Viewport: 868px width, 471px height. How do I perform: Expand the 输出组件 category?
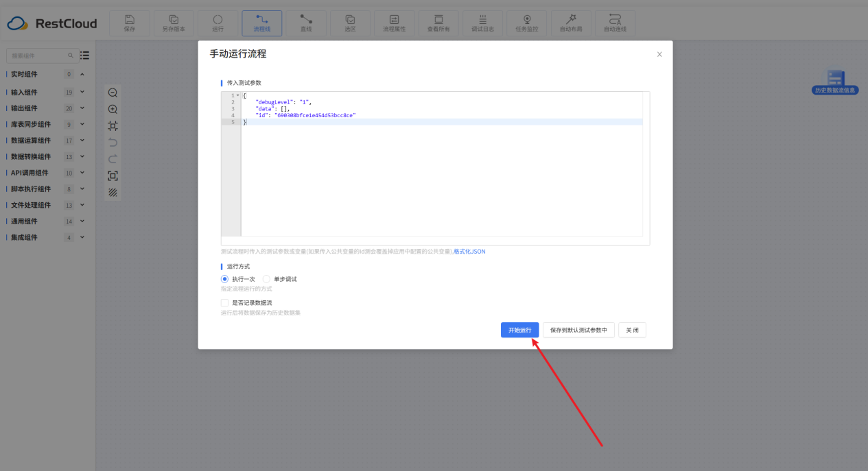[82, 108]
